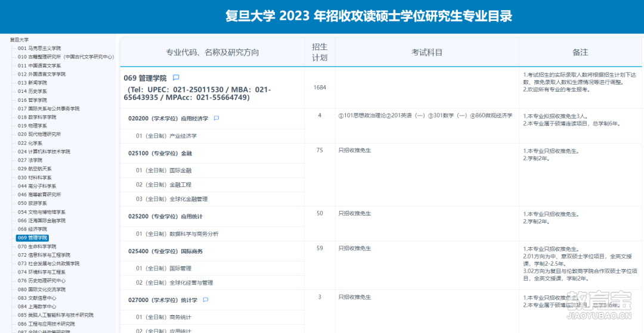Select 013 新闻学院
Viewport: 644px width, 333px height.
click(x=32, y=83)
